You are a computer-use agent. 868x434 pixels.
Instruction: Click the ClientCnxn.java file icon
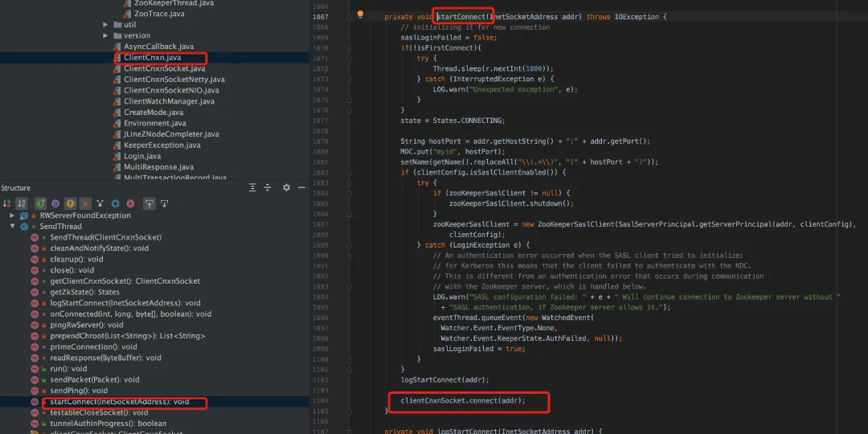pos(117,58)
